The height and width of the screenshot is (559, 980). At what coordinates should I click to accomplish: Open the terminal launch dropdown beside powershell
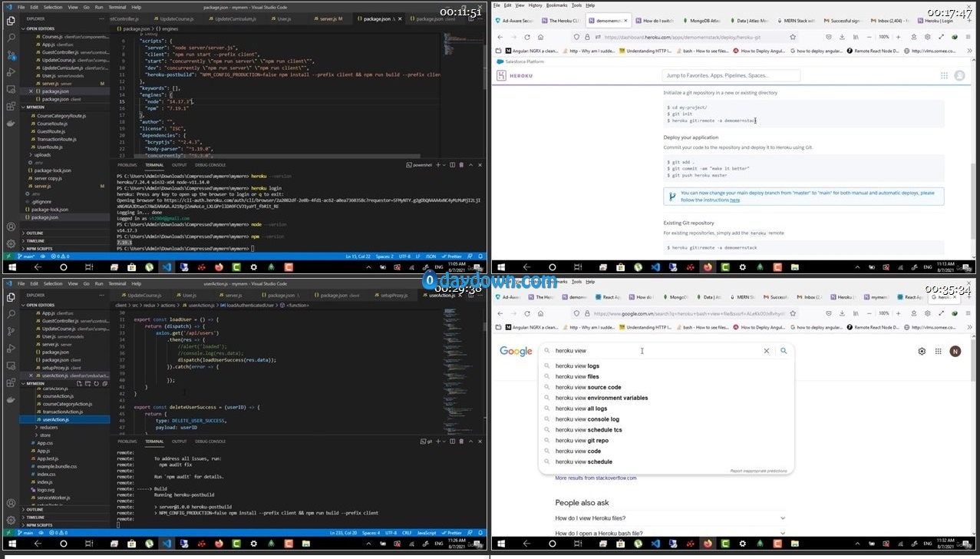click(444, 164)
